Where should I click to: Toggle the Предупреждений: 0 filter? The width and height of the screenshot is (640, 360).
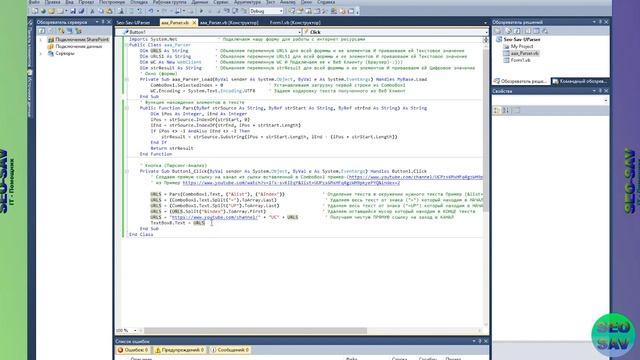point(179,350)
